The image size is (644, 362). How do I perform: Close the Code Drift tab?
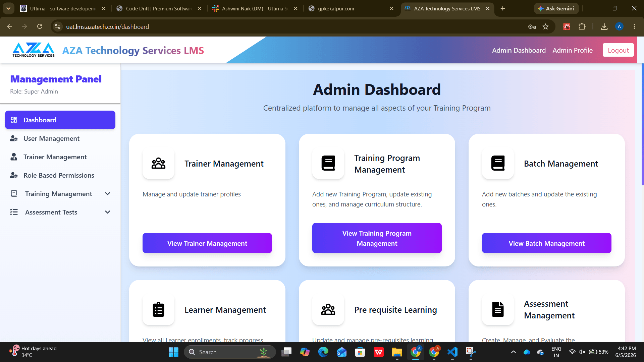click(x=200, y=8)
